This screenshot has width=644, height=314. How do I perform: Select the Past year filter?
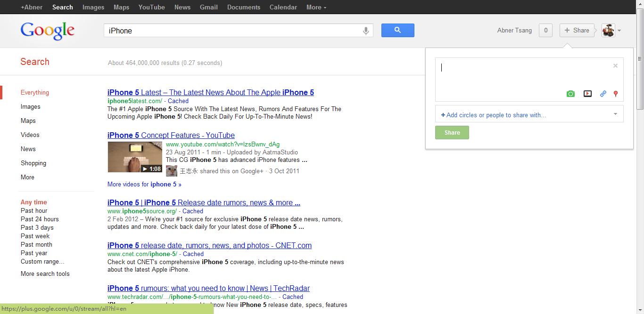pyautogui.click(x=34, y=253)
